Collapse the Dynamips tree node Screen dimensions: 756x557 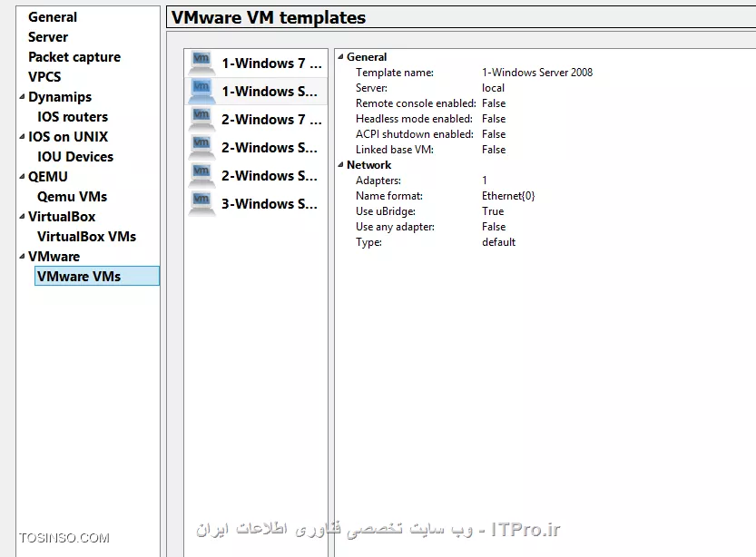point(22,97)
